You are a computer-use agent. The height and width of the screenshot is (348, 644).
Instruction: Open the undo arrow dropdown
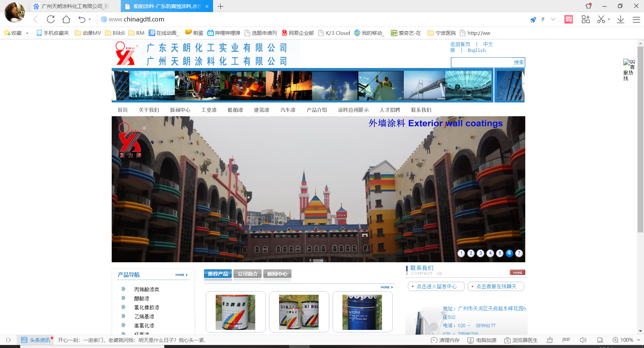pos(90,19)
